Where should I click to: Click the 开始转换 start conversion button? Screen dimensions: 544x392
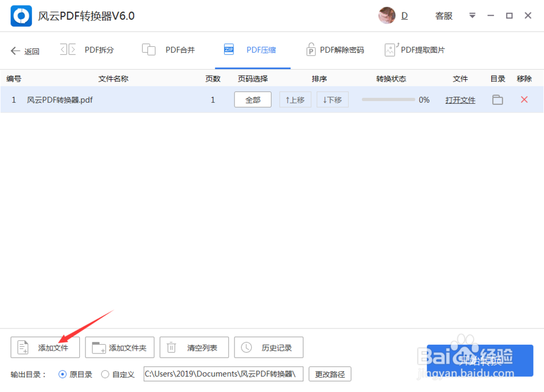pos(481,360)
